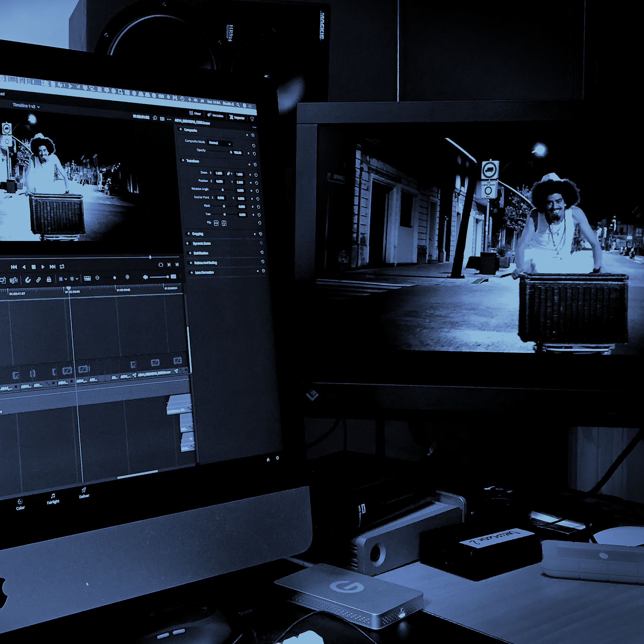Open the Mixer panel
Image resolution: width=644 pixels, height=644 pixels.
pos(195,113)
